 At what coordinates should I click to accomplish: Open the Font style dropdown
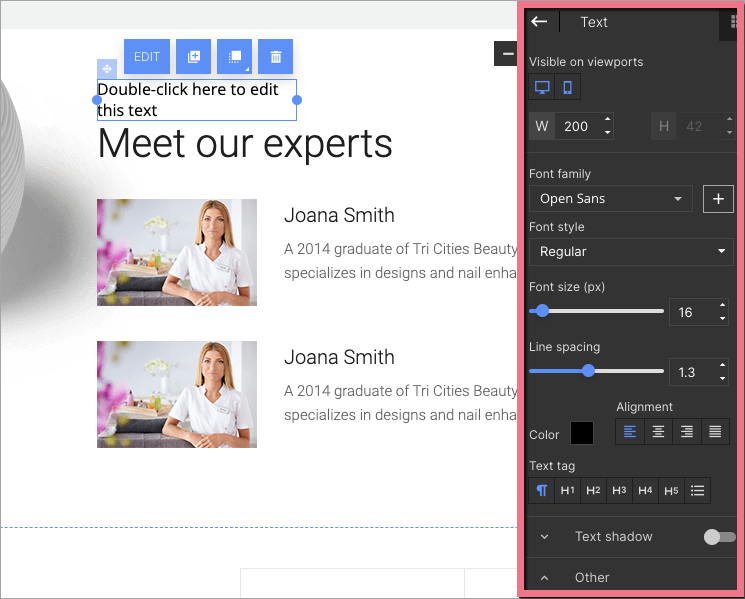pos(631,251)
